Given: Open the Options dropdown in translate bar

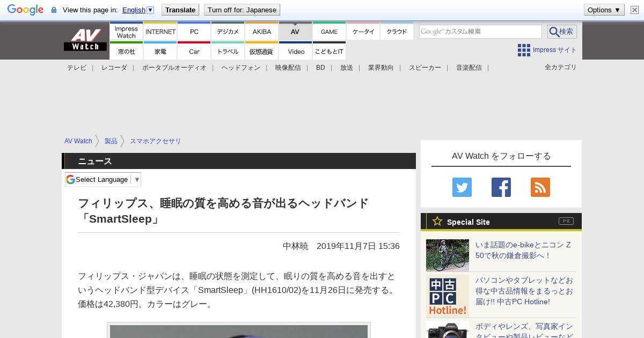Looking at the screenshot, I should (604, 10).
